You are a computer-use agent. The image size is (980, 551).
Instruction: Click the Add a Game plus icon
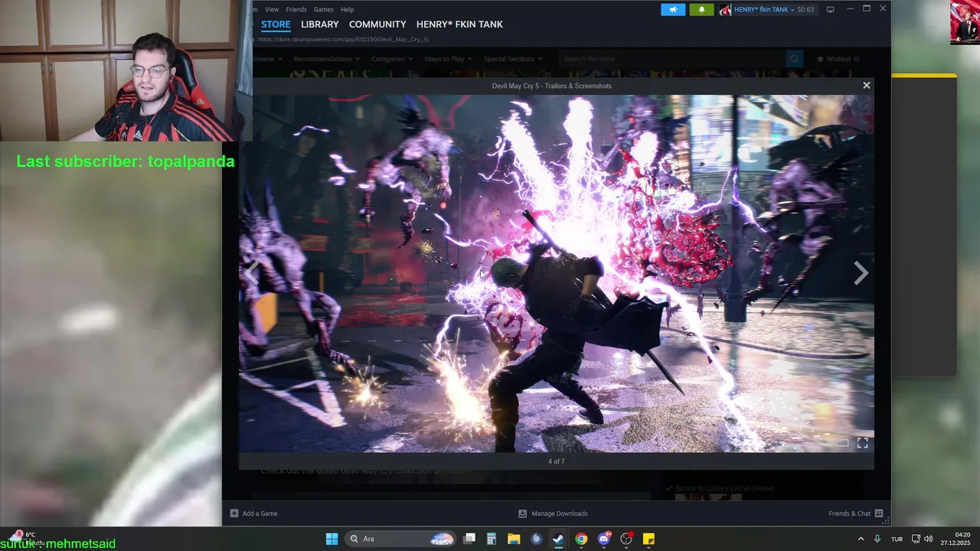pyautogui.click(x=234, y=514)
